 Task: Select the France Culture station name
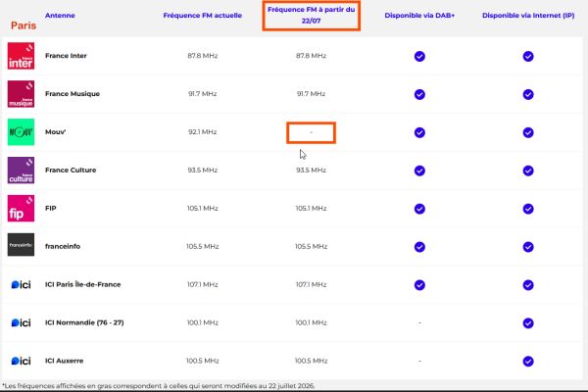(71, 170)
